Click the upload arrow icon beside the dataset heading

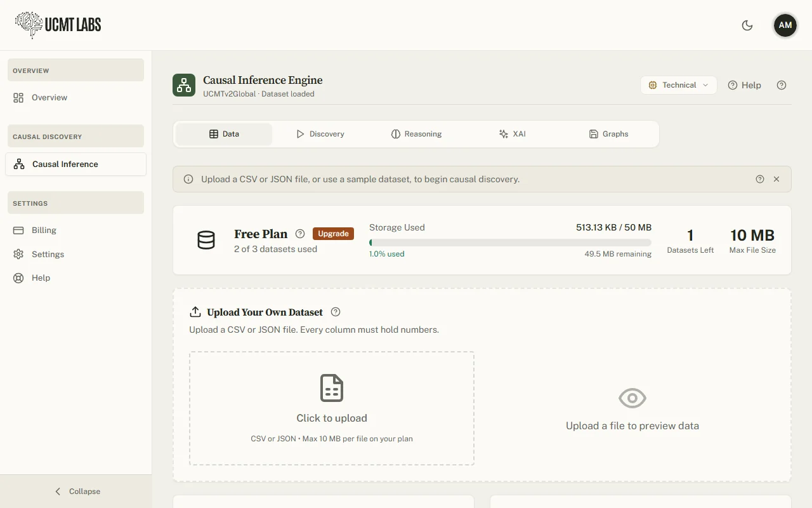pyautogui.click(x=195, y=312)
